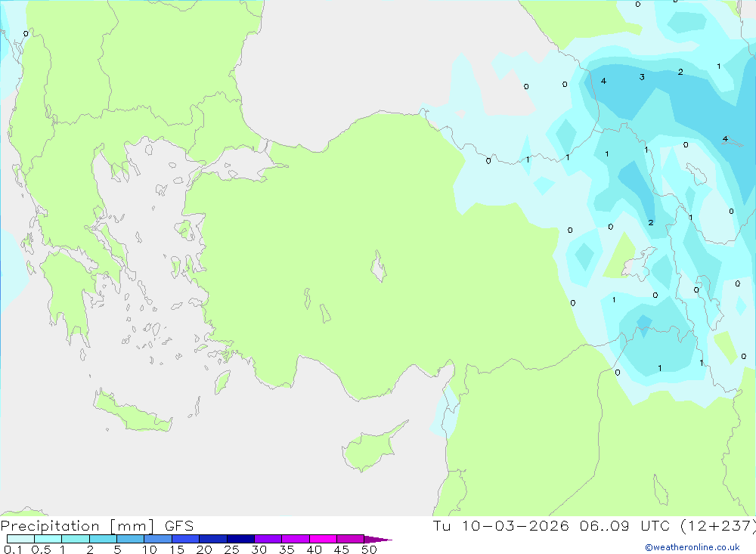756x554 pixels.
Task: Click the 'Tu 10-03-2026' date text
Action: click(500, 525)
